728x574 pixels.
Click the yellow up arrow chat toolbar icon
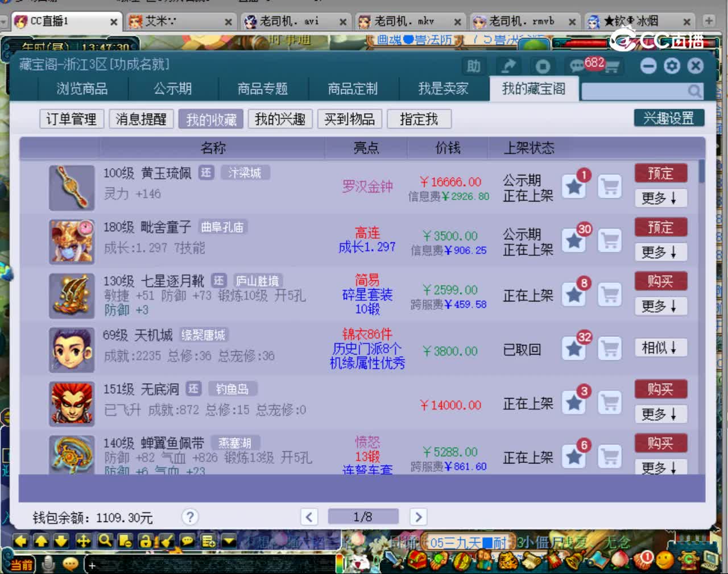42,540
